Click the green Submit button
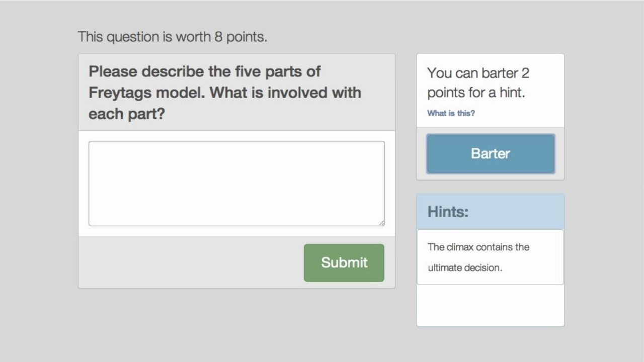This screenshot has height=362, width=644. pyautogui.click(x=344, y=262)
